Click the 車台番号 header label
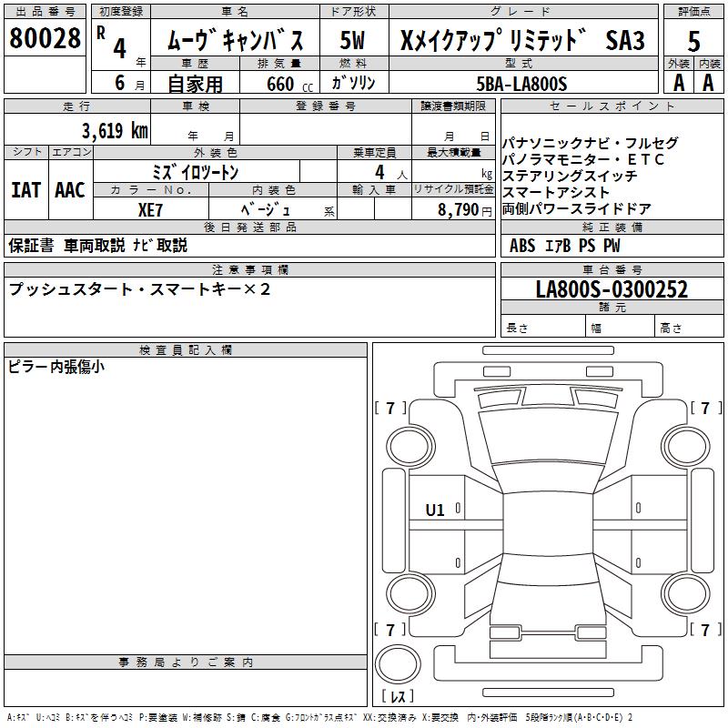 (x=612, y=269)
